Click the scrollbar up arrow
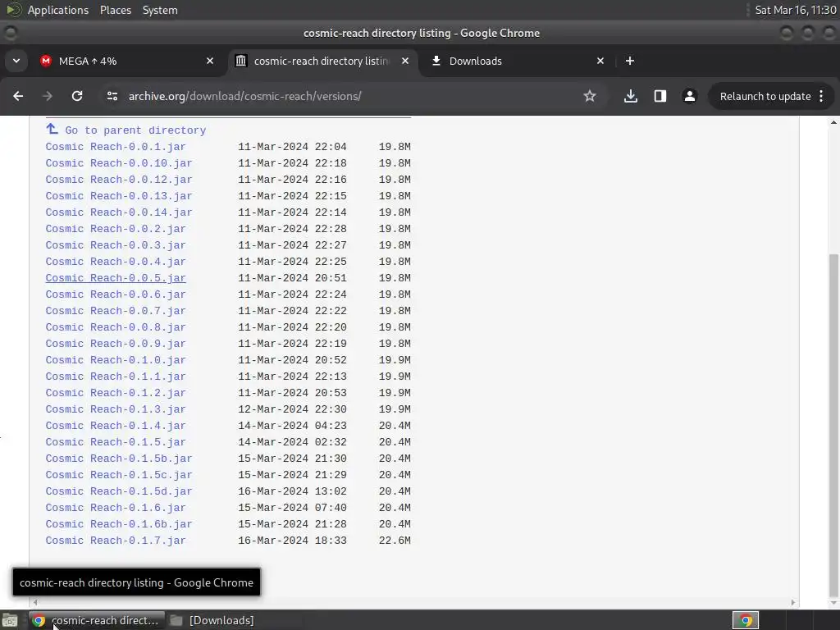Viewport: 840px width, 630px height. [x=833, y=122]
